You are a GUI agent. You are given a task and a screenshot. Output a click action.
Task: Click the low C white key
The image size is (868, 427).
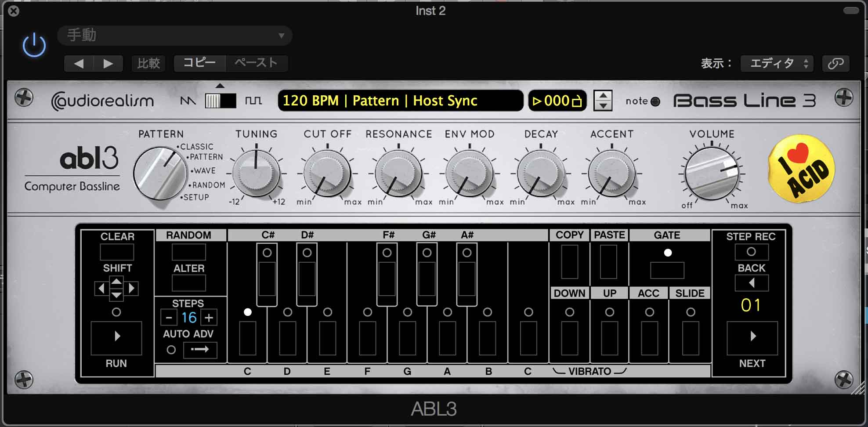248,338
